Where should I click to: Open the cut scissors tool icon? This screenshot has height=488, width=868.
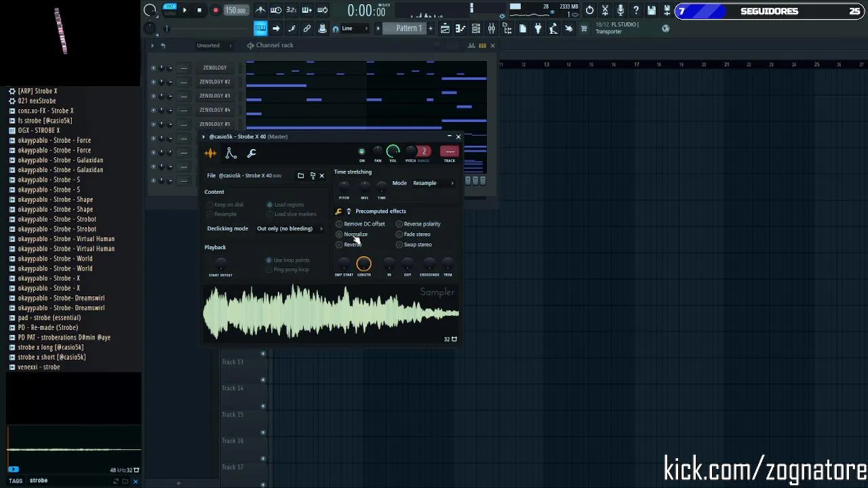pyautogui.click(x=605, y=10)
